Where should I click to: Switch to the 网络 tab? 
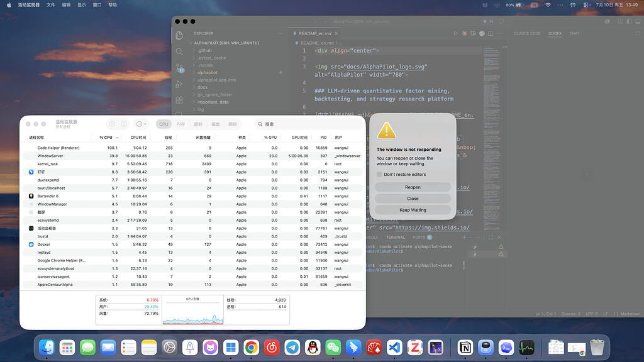click(233, 124)
